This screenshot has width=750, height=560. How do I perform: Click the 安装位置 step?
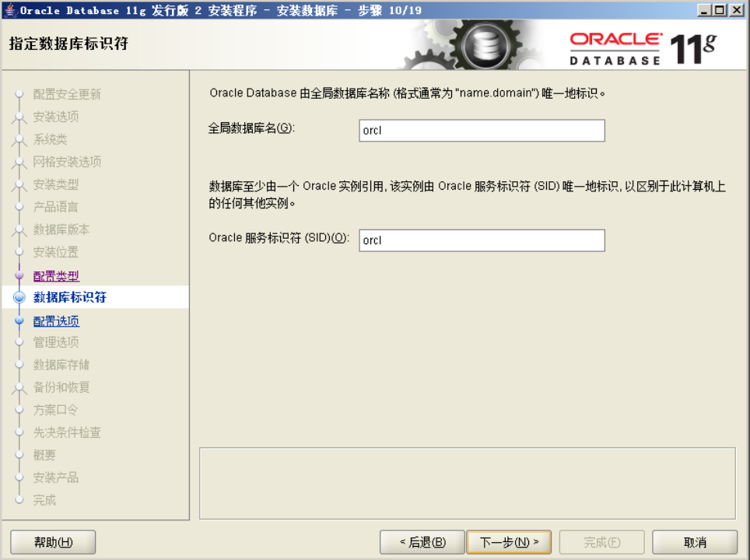tap(56, 252)
